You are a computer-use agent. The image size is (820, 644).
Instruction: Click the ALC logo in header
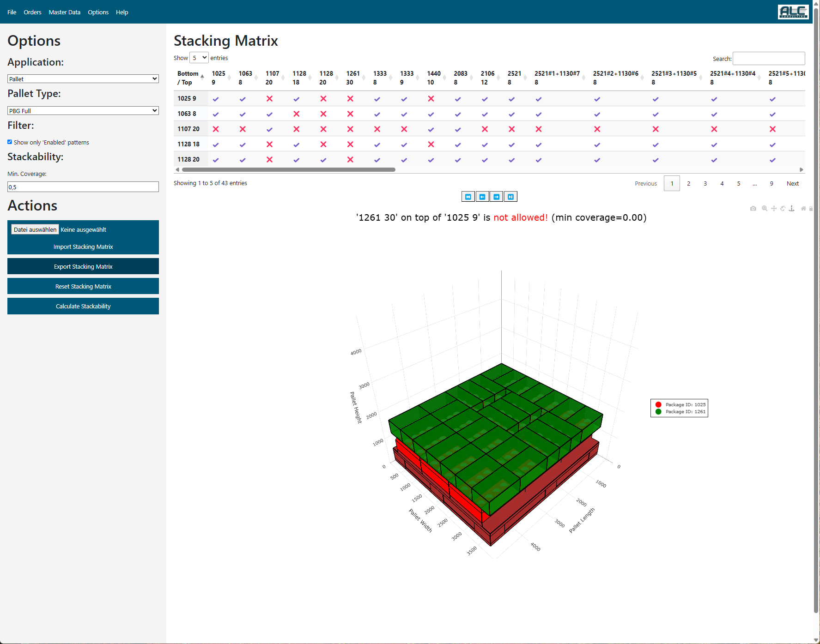pyautogui.click(x=793, y=12)
